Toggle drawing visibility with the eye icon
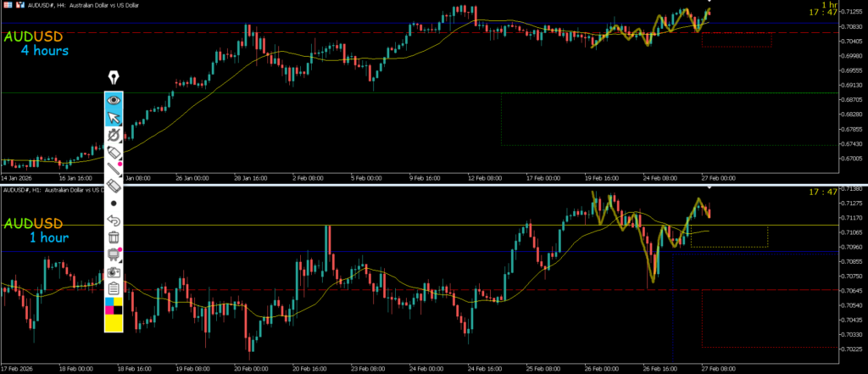Screen dimensions: 868x374 tap(114, 100)
